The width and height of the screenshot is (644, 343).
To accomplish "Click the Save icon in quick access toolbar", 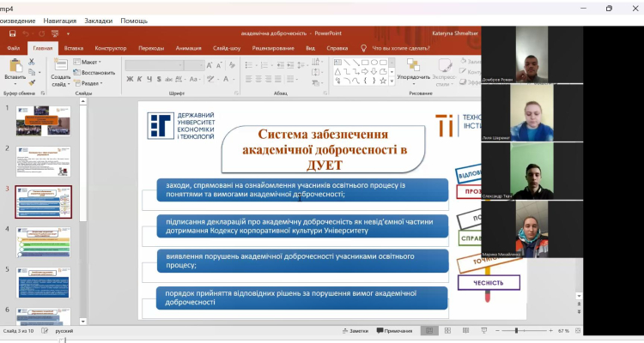I will tap(12, 33).
